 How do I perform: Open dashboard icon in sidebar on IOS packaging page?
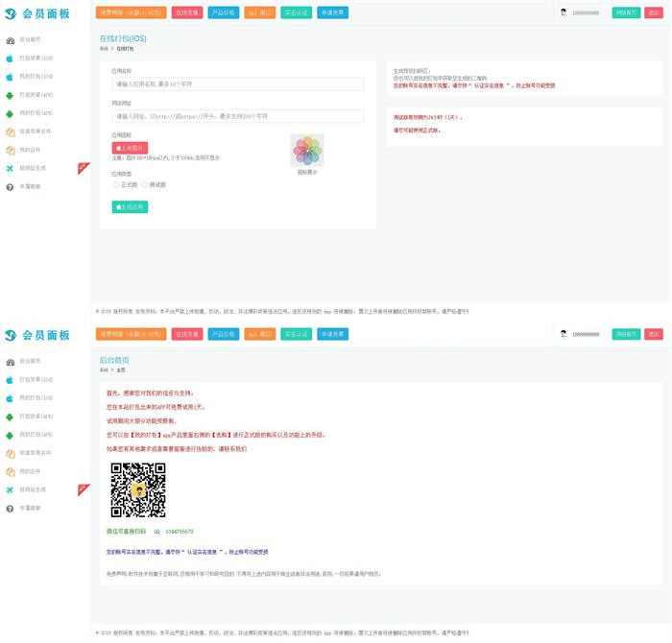tap(11, 40)
